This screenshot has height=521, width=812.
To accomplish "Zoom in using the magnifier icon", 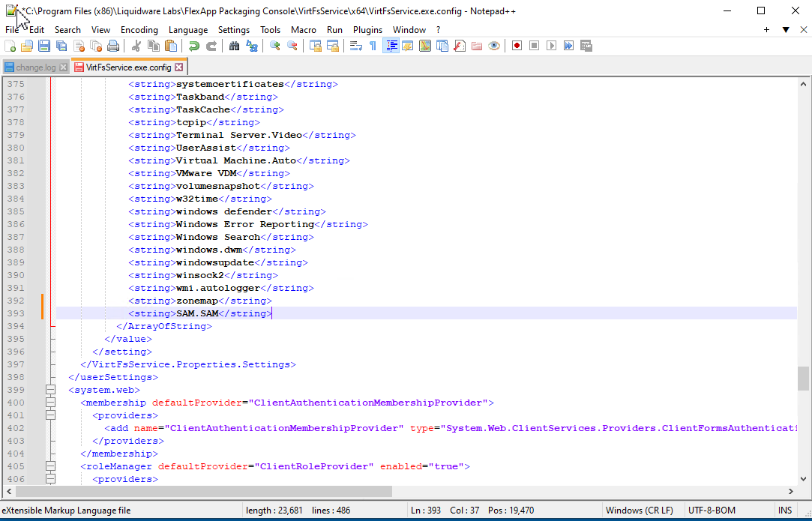I will coord(274,46).
